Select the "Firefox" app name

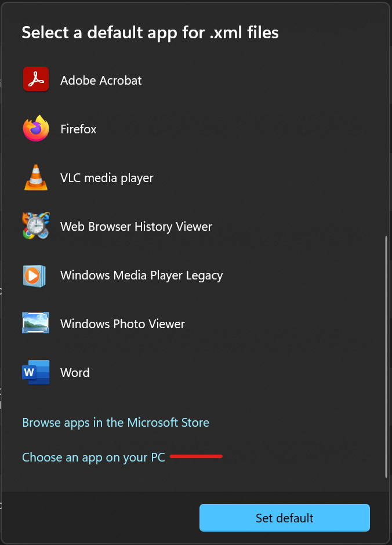pyautogui.click(x=78, y=129)
